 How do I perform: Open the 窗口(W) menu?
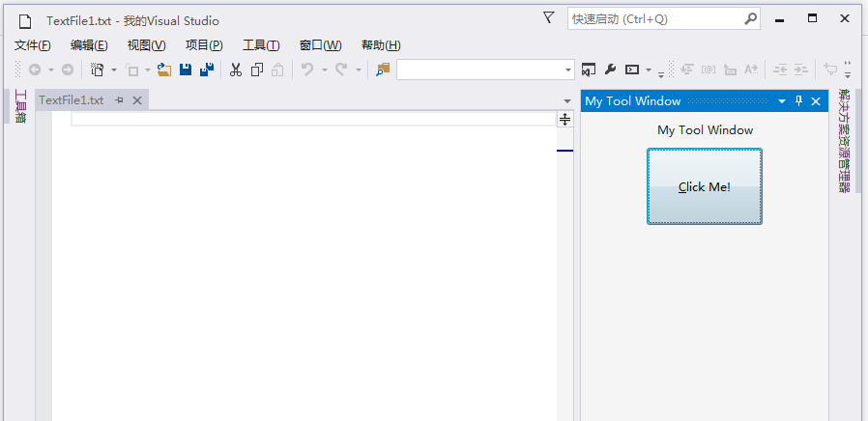pyautogui.click(x=321, y=45)
